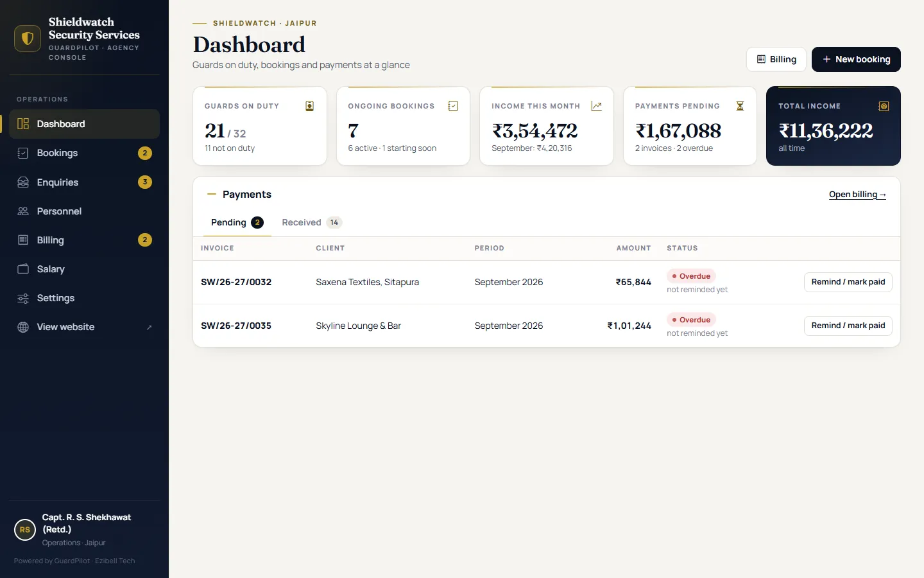
Task: Click the RS user avatar
Action: pyautogui.click(x=25, y=530)
